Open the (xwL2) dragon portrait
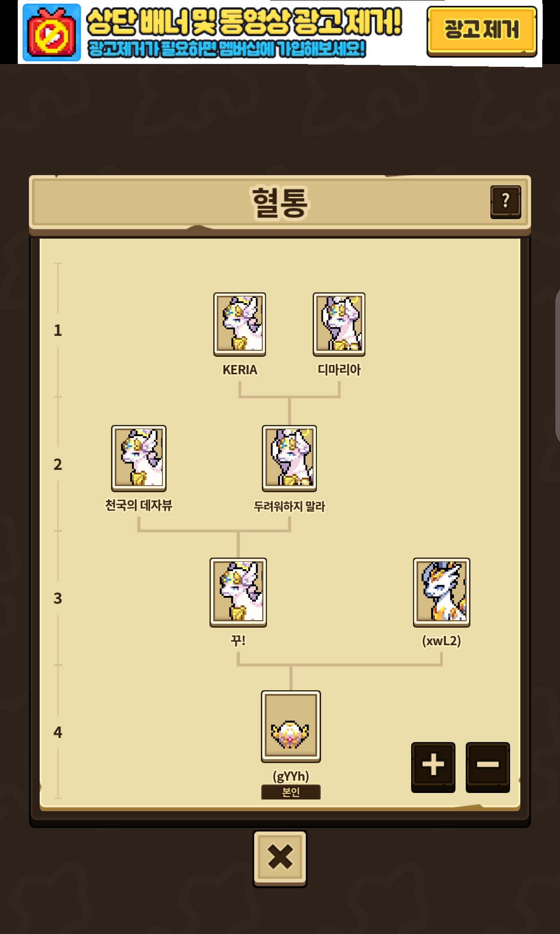Screen dimensions: 560x934 [441, 592]
